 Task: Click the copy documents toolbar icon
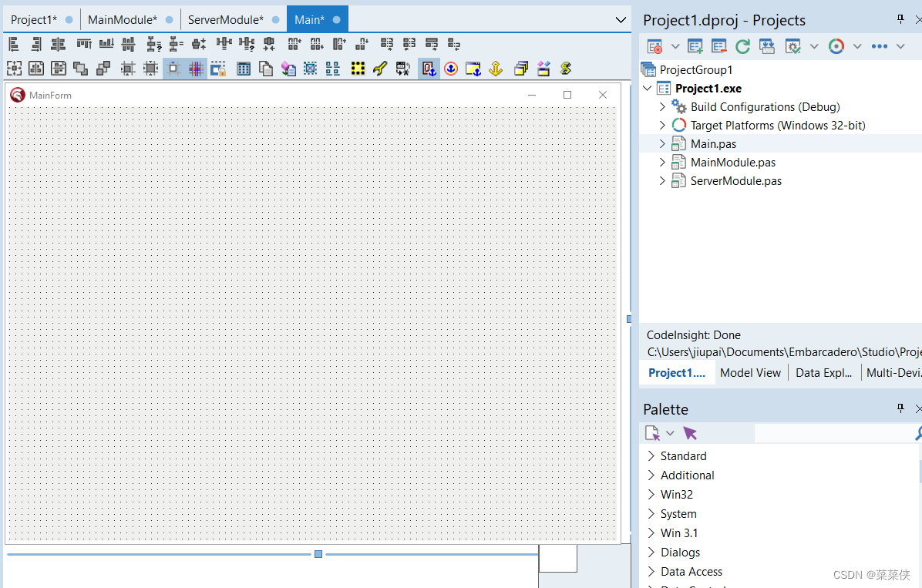(x=266, y=69)
